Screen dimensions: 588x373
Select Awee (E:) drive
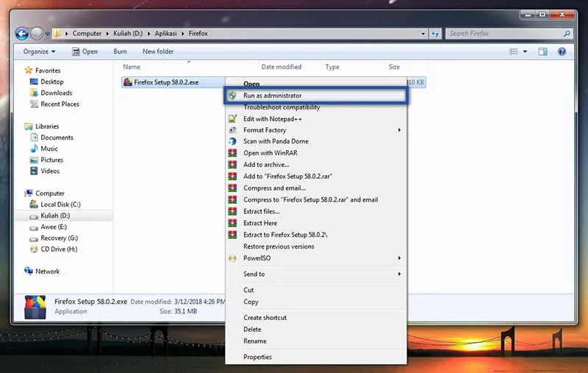pyautogui.click(x=49, y=227)
